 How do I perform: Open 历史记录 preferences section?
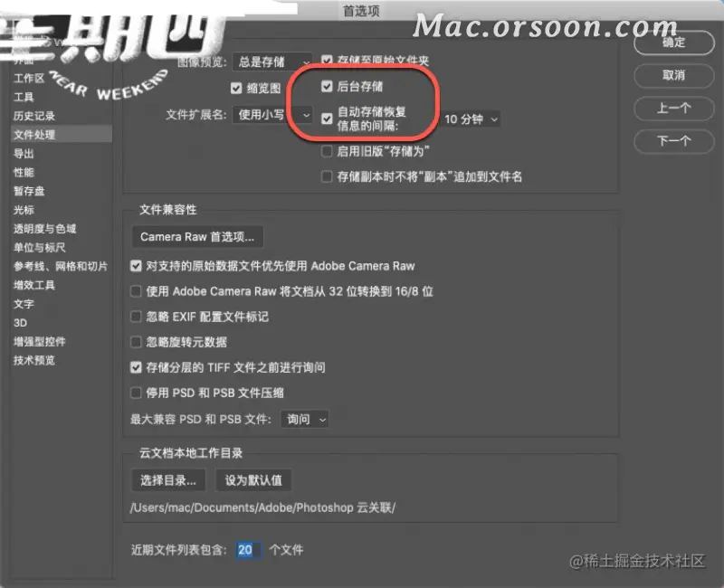point(34,116)
